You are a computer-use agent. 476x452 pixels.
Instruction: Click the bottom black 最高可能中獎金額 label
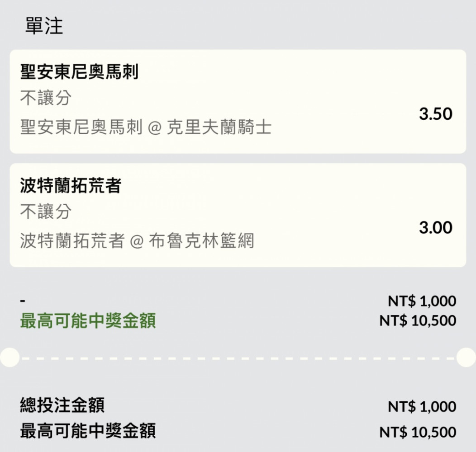pos(88,431)
